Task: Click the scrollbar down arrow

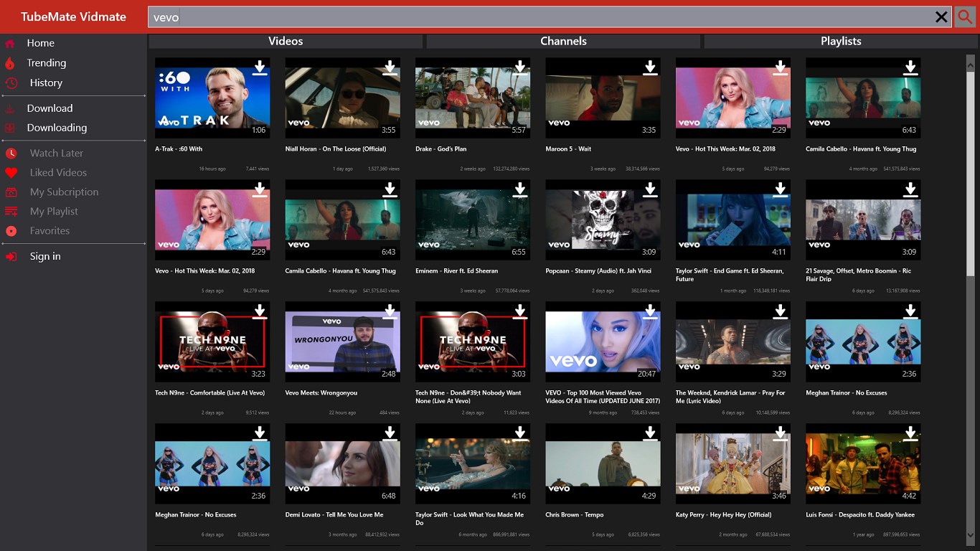Action: 971,535
